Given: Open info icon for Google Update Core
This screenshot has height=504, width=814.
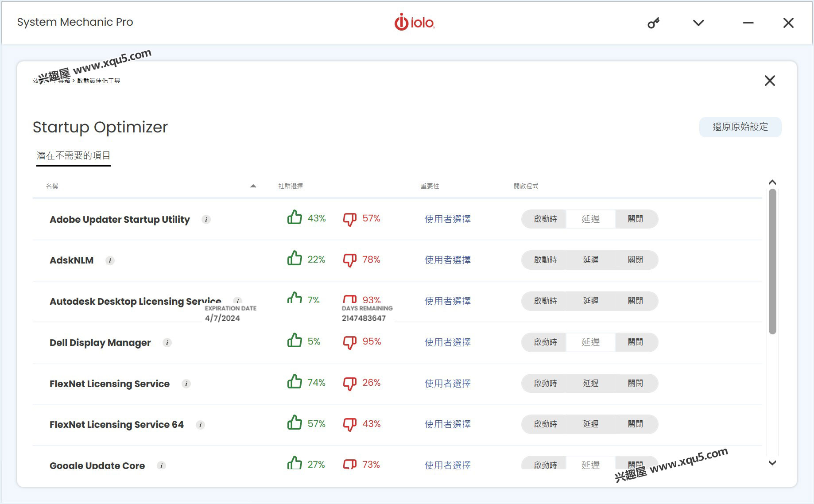Looking at the screenshot, I should [161, 465].
